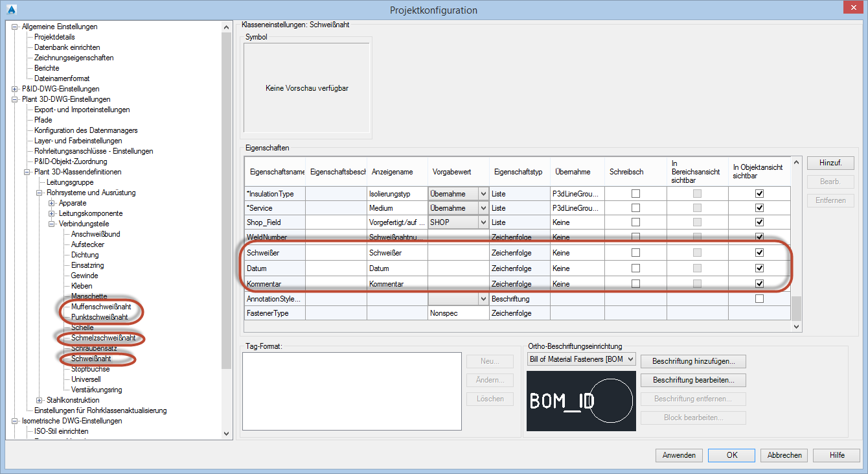The image size is (868, 474).
Task: Select Dichtung class in tree
Action: click(85, 255)
